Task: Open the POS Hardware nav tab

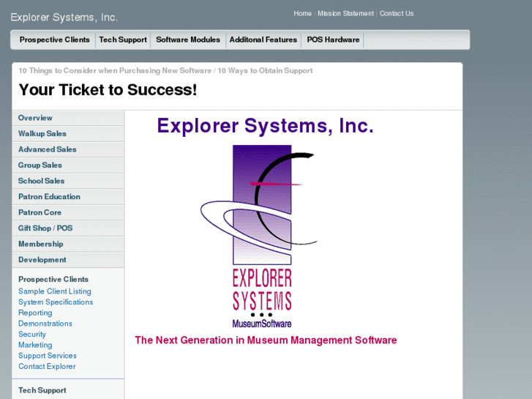Action: 333,40
